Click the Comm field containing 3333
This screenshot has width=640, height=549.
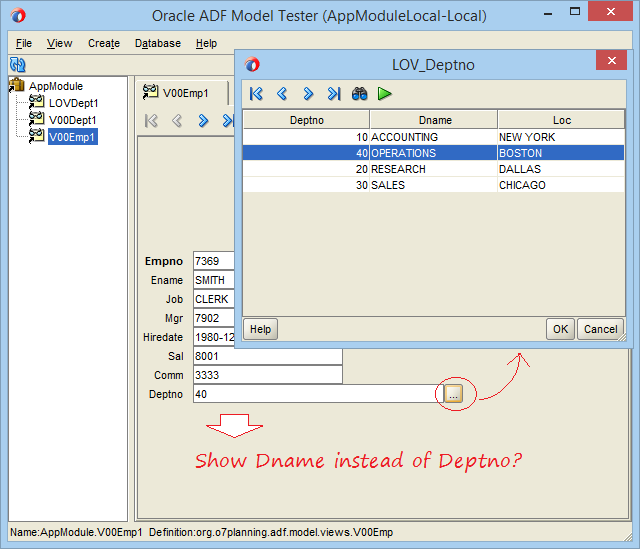268,375
